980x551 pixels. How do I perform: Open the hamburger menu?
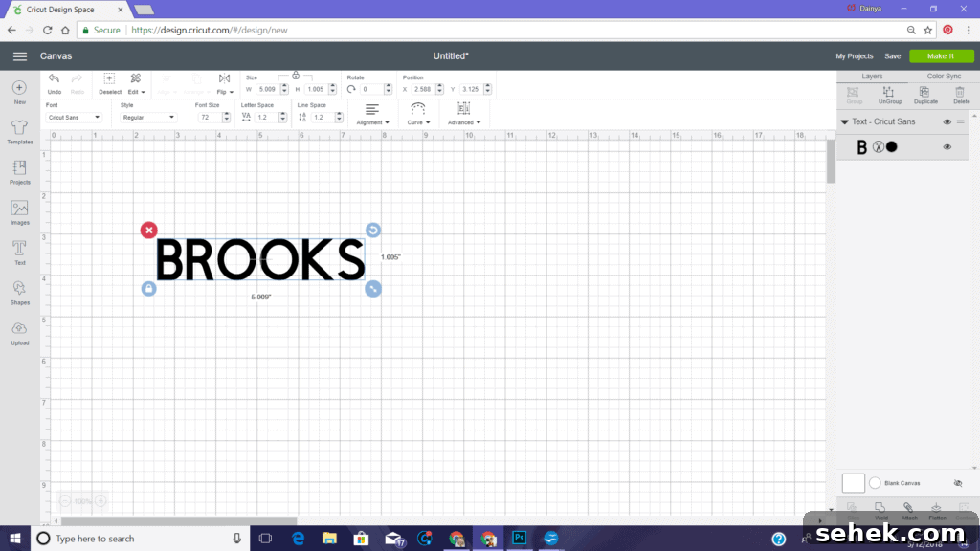20,56
